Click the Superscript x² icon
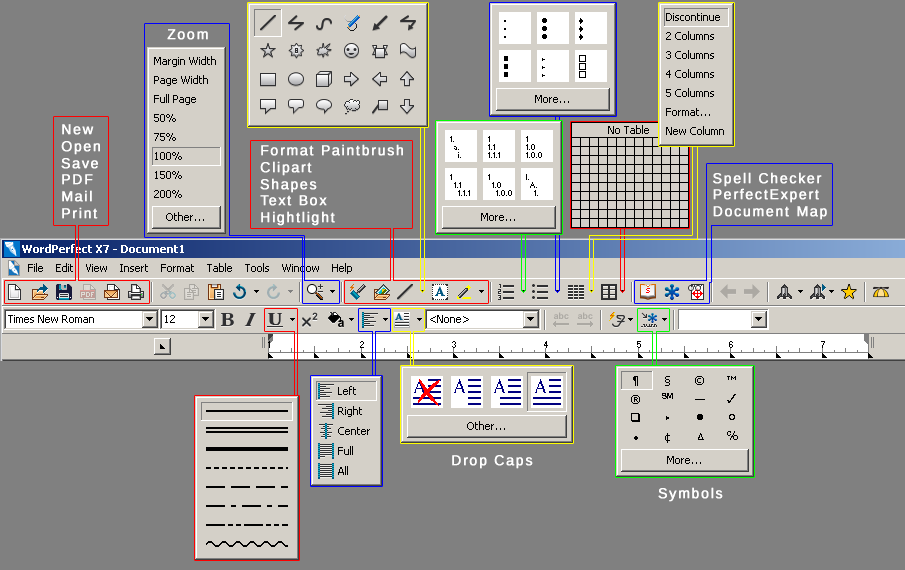Viewport: 905px width, 570px height. click(x=309, y=320)
